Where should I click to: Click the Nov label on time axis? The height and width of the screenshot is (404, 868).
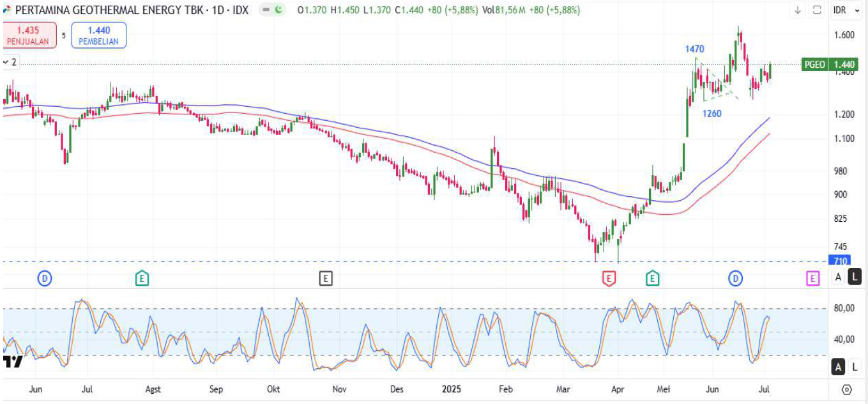tap(339, 389)
